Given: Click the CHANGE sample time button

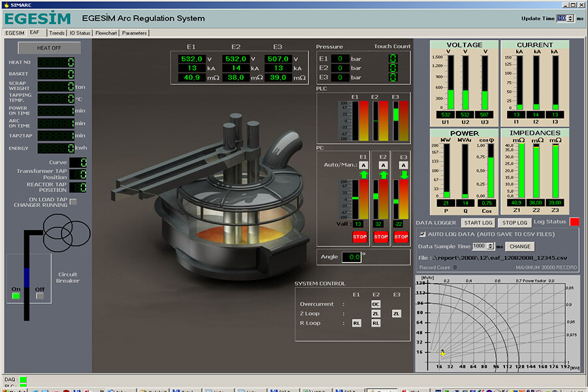Looking at the screenshot, I should click(520, 246).
